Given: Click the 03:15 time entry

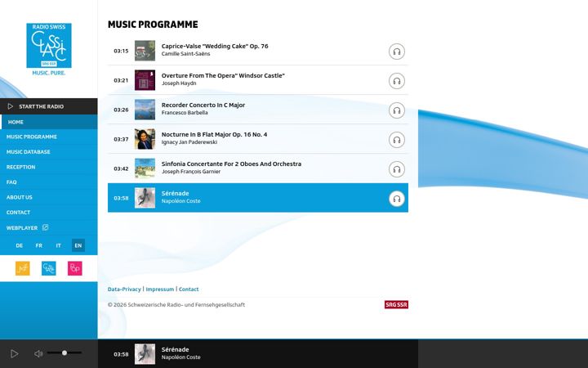Looking at the screenshot, I should click(121, 51).
